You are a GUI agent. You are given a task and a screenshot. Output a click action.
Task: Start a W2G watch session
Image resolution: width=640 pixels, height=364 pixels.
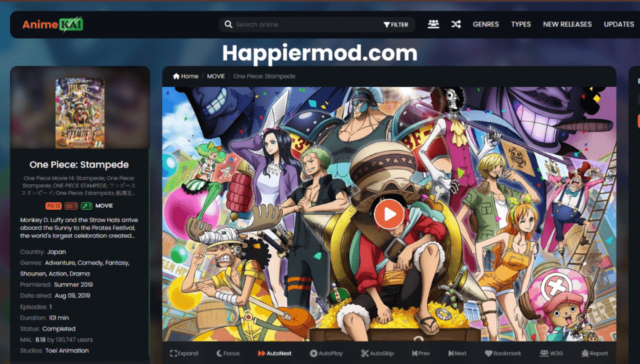point(552,353)
